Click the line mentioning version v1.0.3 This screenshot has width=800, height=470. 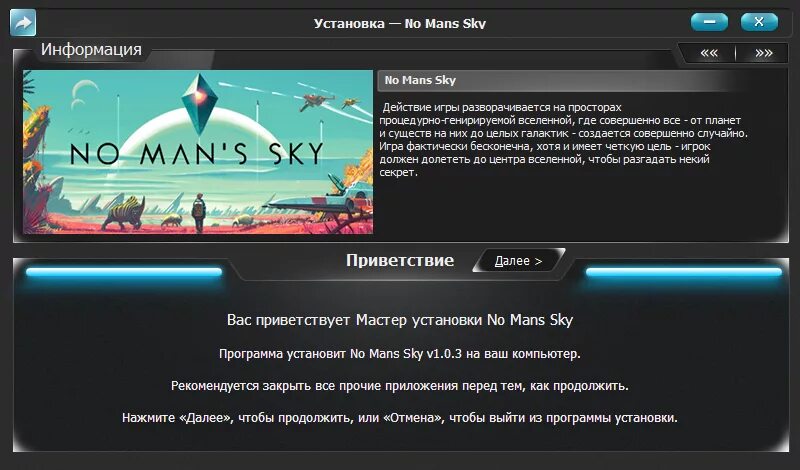click(x=400, y=354)
